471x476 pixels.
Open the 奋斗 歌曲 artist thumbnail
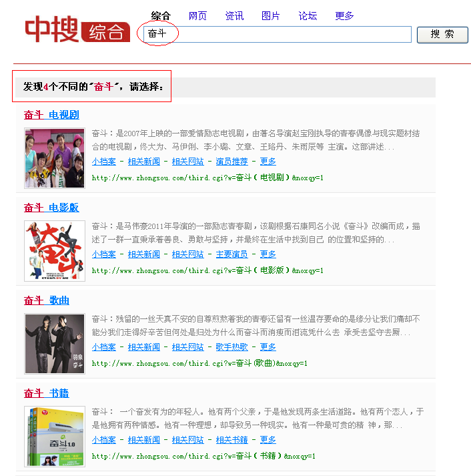(x=55, y=343)
